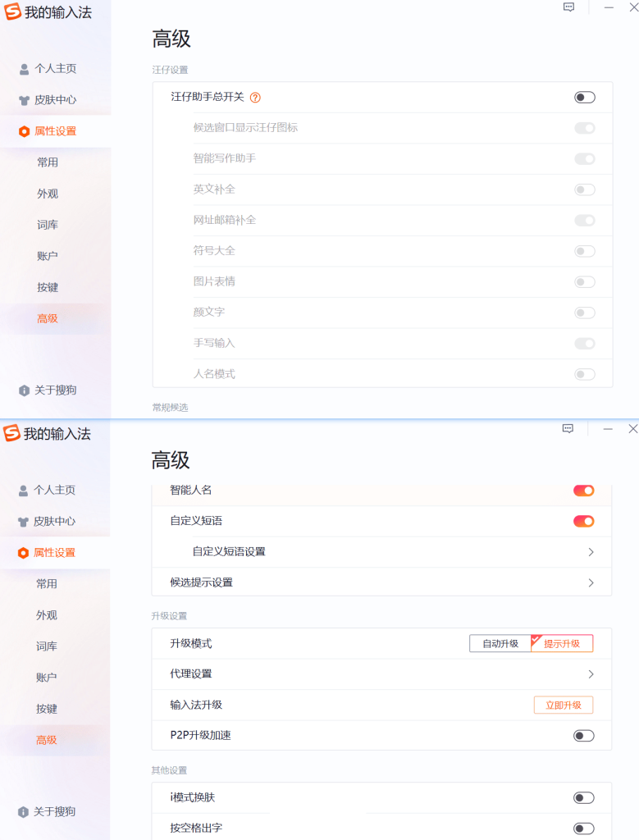The width and height of the screenshot is (639, 840).
Task: Open 关于搜狗 label in 升级设置 window
Action: click(55, 812)
